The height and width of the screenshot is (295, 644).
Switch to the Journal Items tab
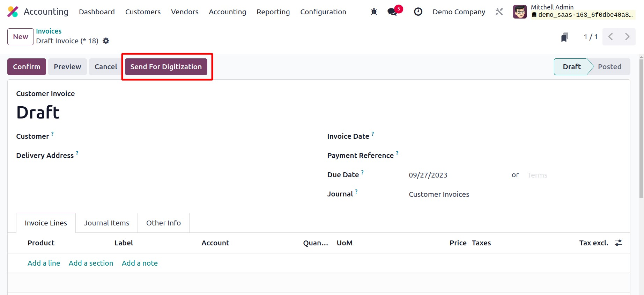[x=106, y=223]
